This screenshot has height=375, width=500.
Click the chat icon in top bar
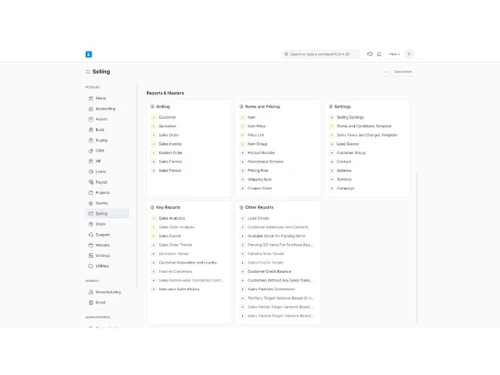[370, 54]
